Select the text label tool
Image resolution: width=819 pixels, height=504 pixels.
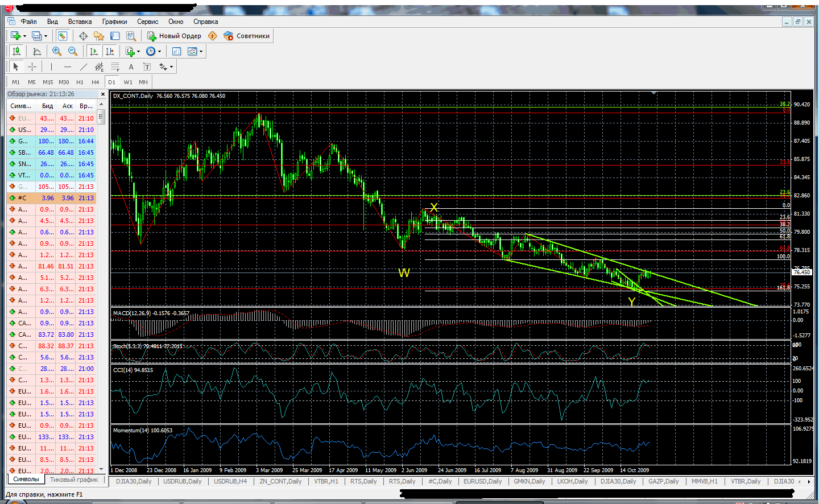tap(147, 67)
